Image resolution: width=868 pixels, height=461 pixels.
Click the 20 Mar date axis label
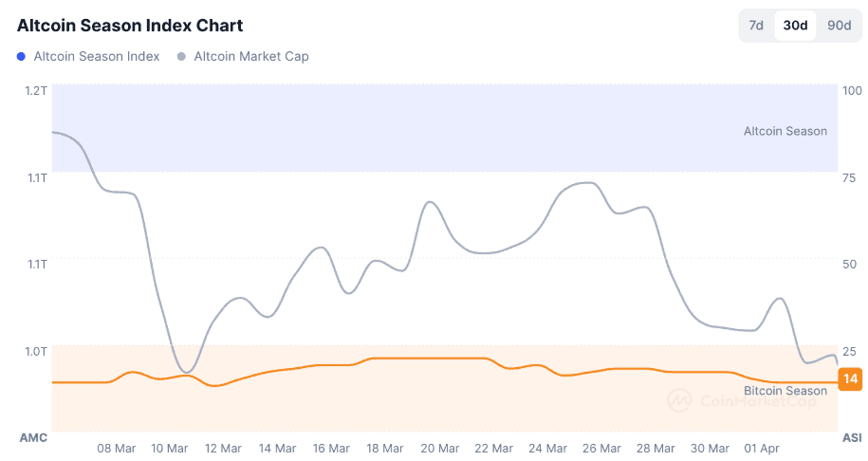click(x=440, y=448)
